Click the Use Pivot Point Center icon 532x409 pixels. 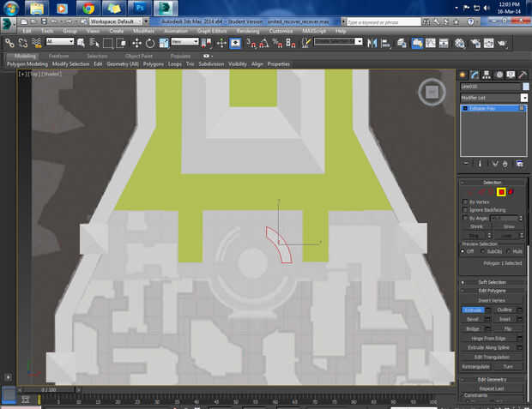tap(207, 43)
